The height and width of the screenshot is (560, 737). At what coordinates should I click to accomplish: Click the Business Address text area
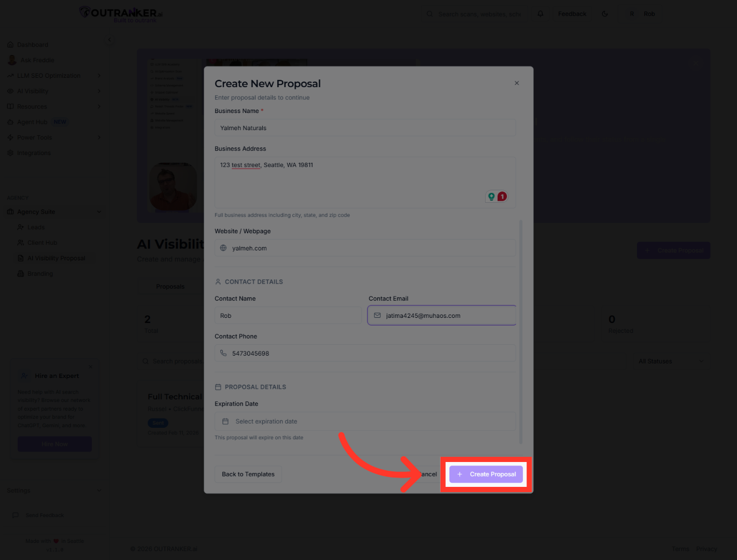pyautogui.click(x=365, y=183)
